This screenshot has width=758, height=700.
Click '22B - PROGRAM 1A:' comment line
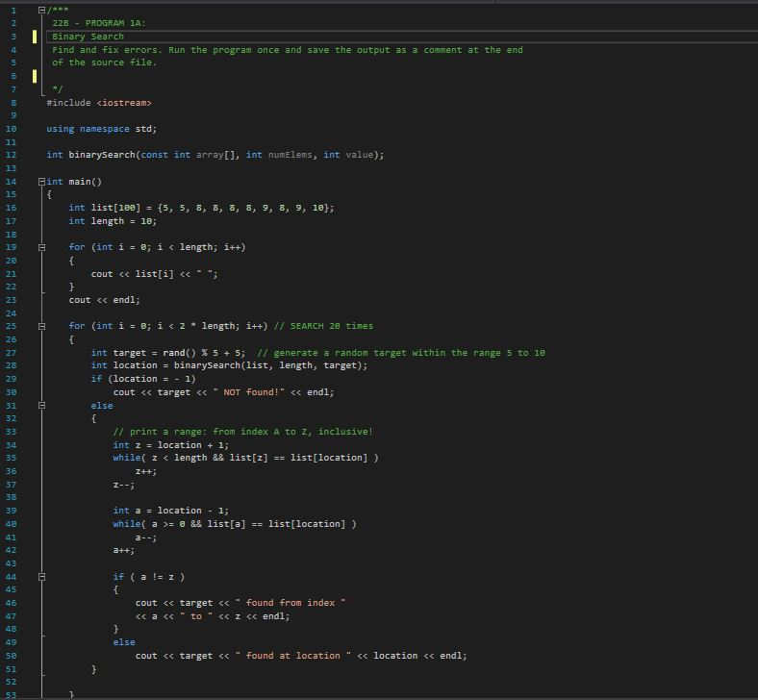pyautogui.click(x=99, y=23)
